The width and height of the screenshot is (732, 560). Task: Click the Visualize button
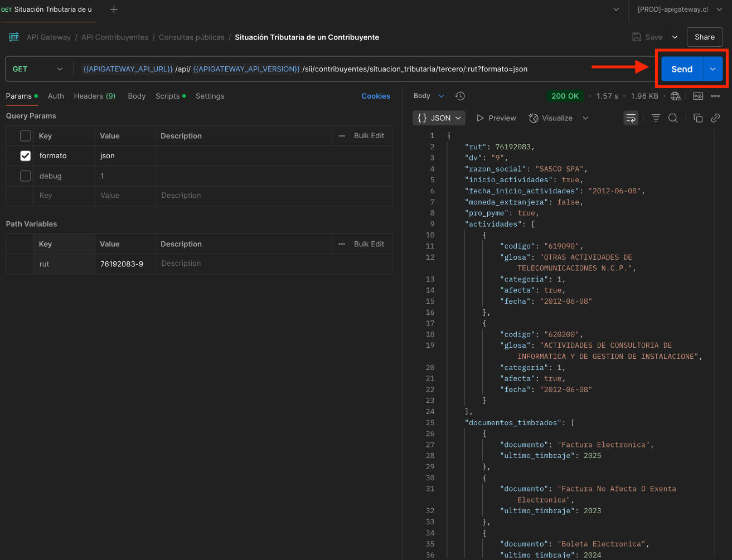(551, 118)
